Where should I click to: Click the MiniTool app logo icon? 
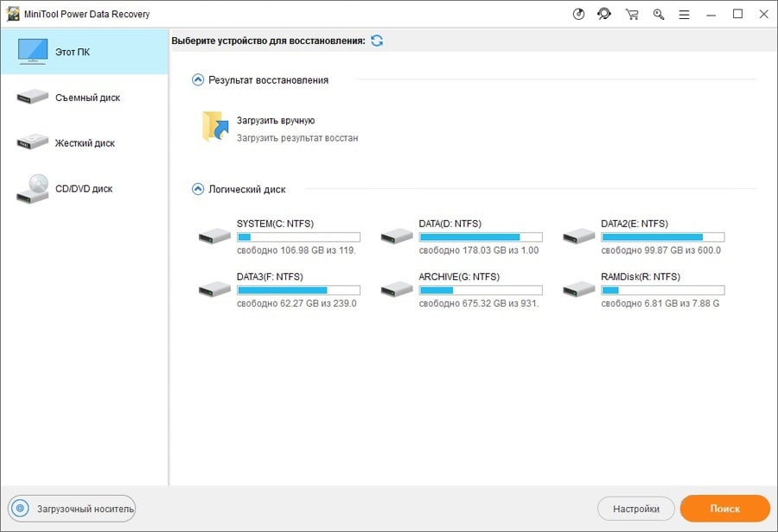pyautogui.click(x=13, y=14)
